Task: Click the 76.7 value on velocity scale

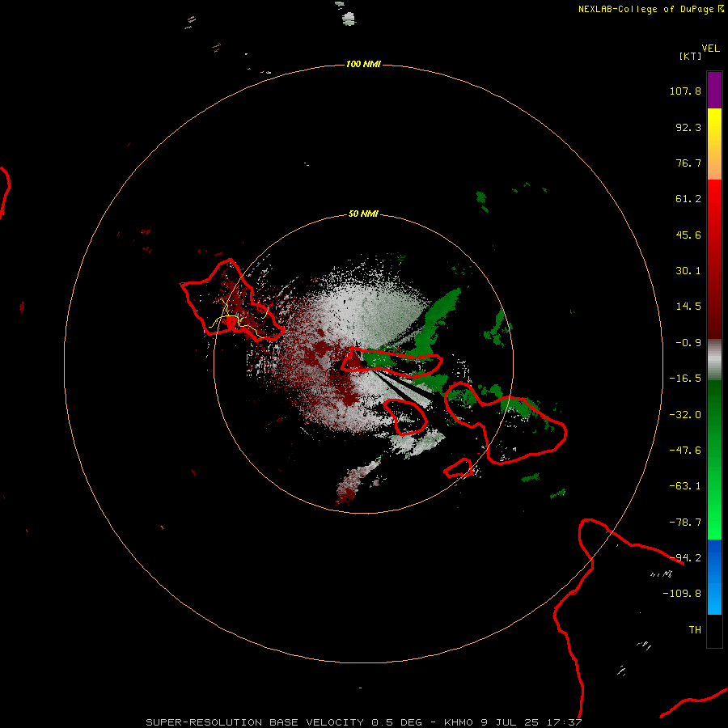Action: [x=688, y=163]
